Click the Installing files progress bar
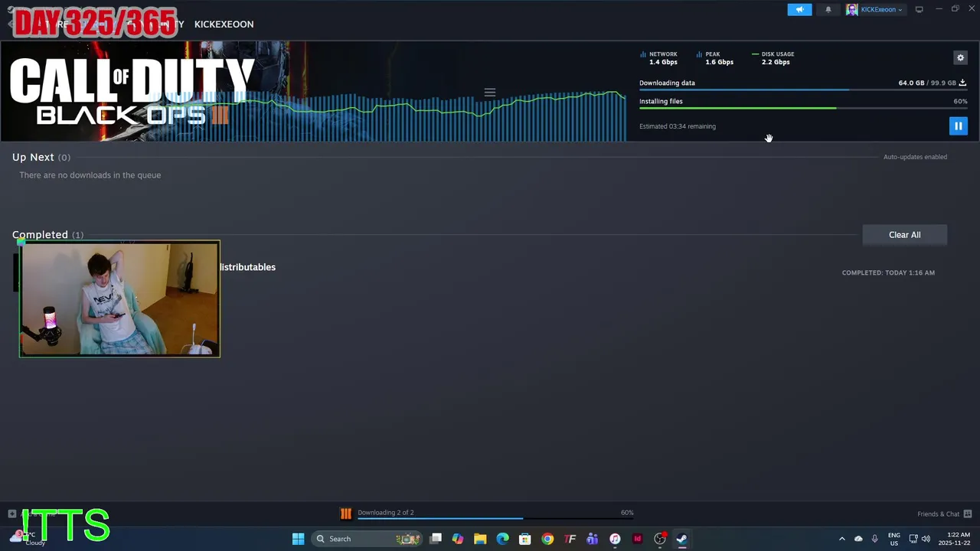The image size is (980, 551). (x=803, y=108)
